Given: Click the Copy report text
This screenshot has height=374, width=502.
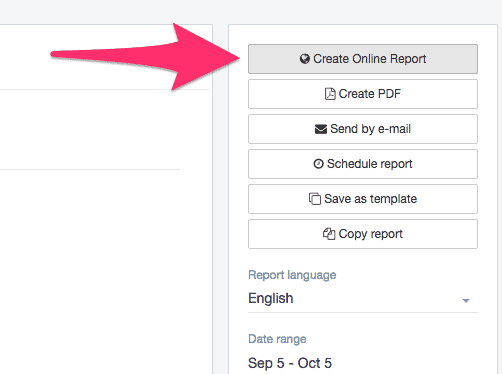Looking at the screenshot, I should 371,234.
